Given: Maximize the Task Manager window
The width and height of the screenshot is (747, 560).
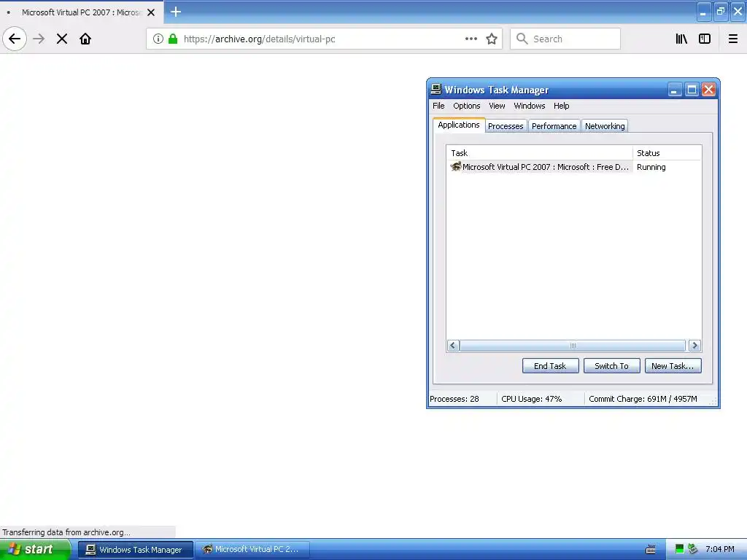Looking at the screenshot, I should (692, 90).
